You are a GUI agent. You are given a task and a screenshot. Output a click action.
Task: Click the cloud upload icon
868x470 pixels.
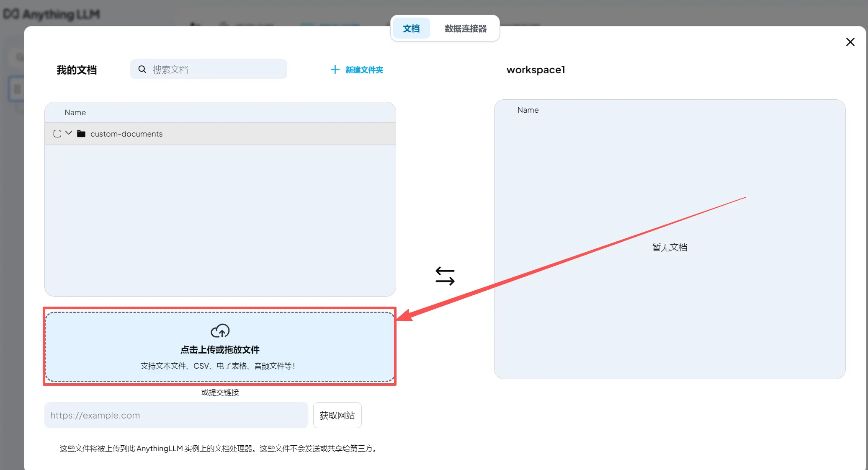tap(220, 331)
